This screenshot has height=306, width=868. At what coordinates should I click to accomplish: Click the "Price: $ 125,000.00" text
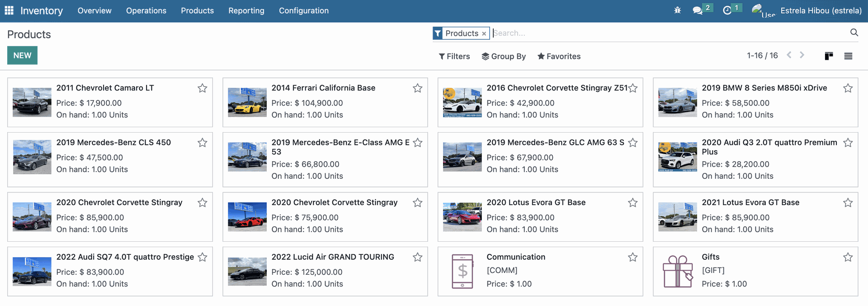click(x=307, y=272)
